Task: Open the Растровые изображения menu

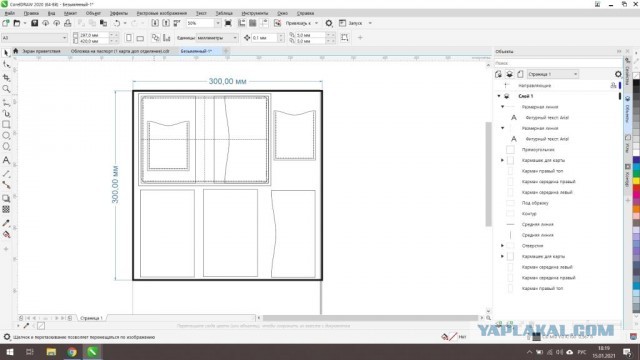Action: click(162, 13)
